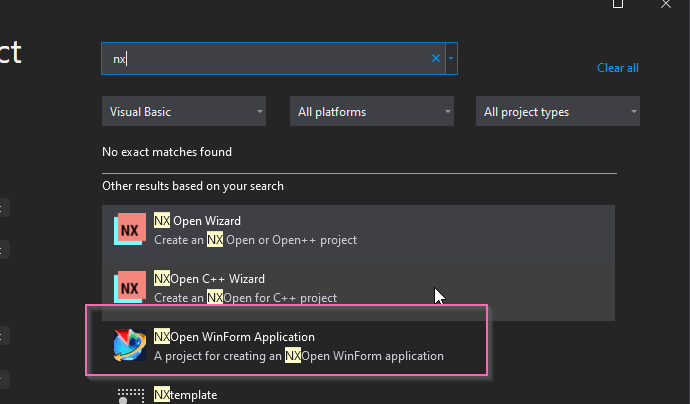690x404 pixels.
Task: Click the Clear all link
Action: pos(617,68)
